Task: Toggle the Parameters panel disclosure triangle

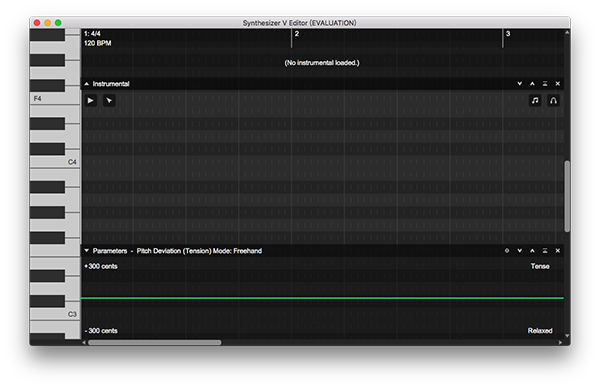Action: (x=86, y=251)
